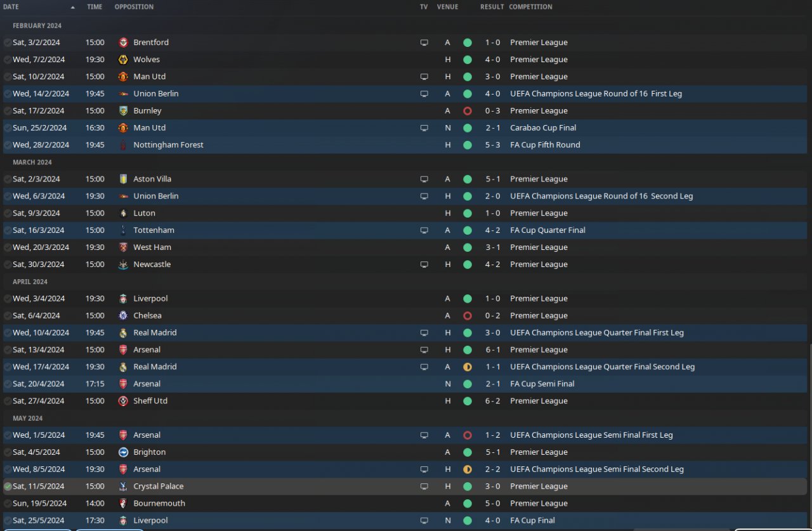Toggle the green checkmark on Crystal Palace row

(x=8, y=487)
